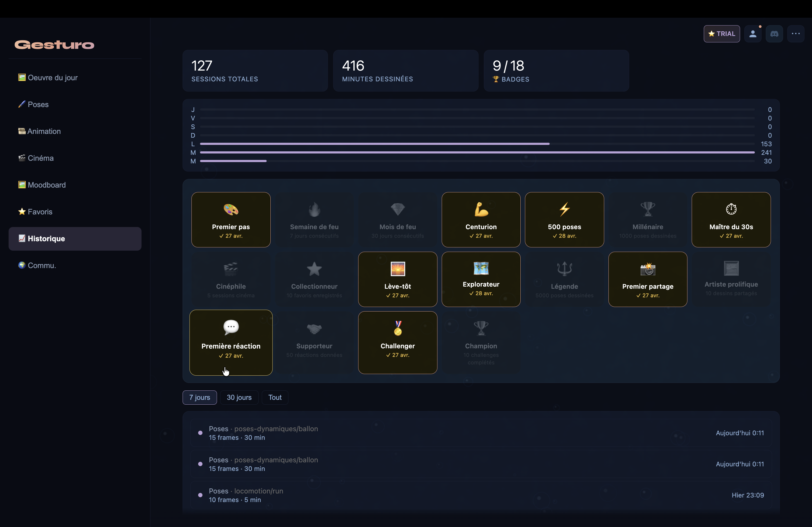The height and width of the screenshot is (527, 812).
Task: Click the 'Hier 23:09' timestamp
Action: click(x=748, y=495)
